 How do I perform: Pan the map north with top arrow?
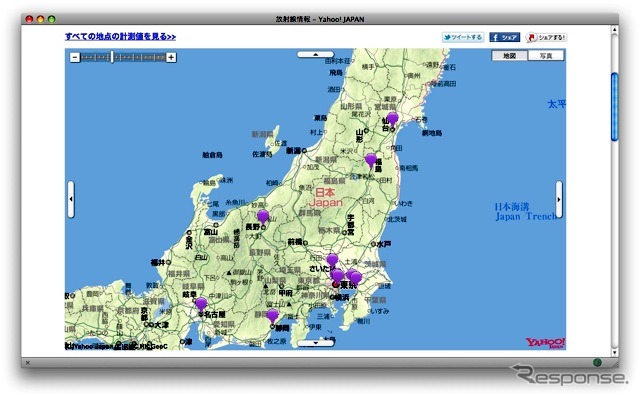(315, 54)
